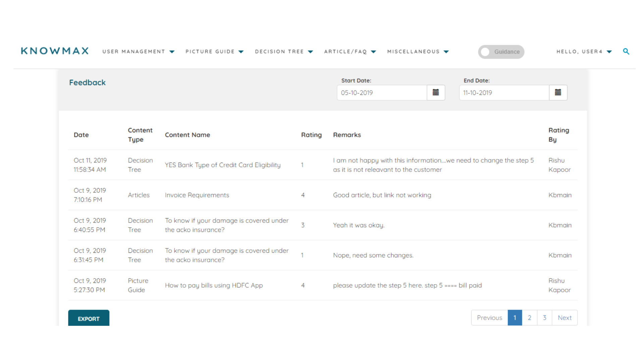Image resolution: width=644 pixels, height=362 pixels.
Task: Click 'Rishu Kapoor' in YES Bank row
Action: 559,165
